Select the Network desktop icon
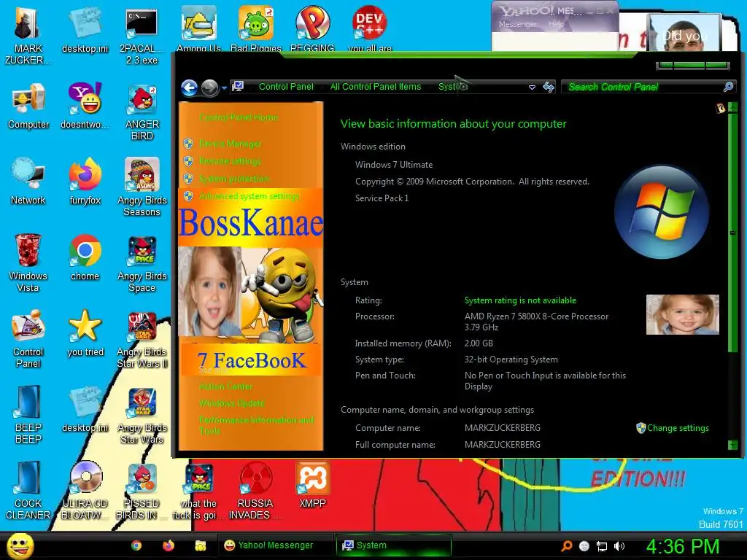The height and width of the screenshot is (560, 747). point(28,182)
